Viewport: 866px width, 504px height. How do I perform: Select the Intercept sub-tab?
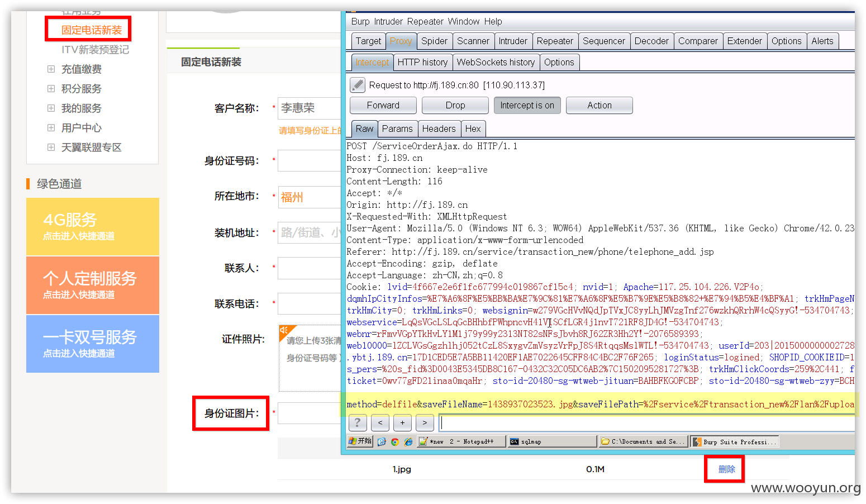click(372, 62)
